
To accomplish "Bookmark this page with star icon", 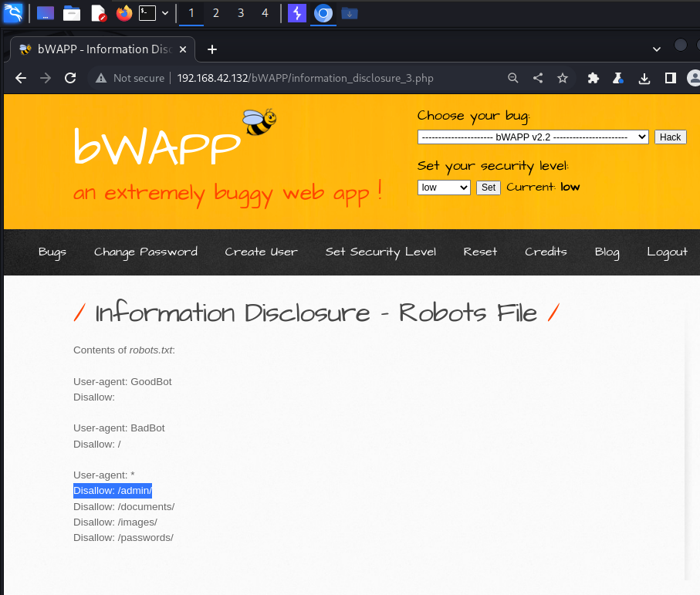I will coord(563,78).
